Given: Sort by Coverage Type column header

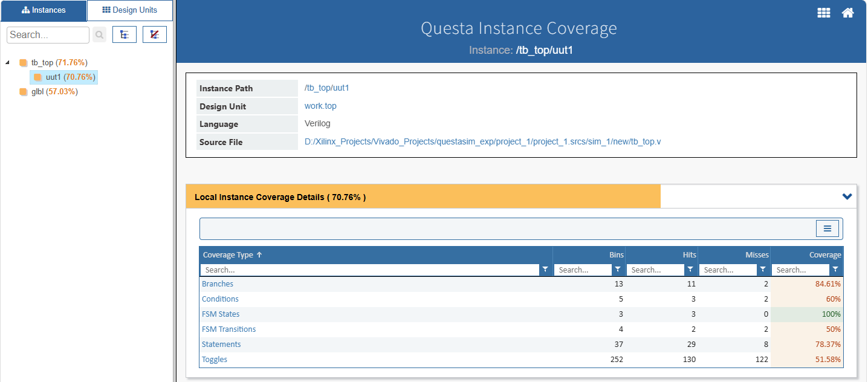Looking at the screenshot, I should [x=376, y=255].
